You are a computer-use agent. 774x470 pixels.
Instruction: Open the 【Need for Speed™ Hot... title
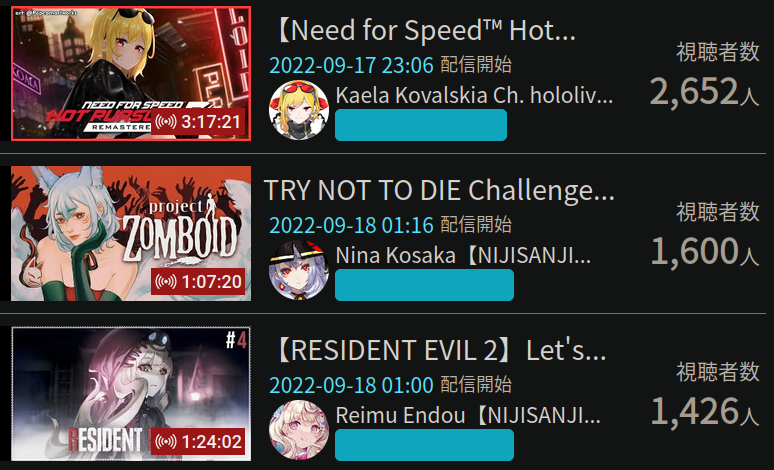click(424, 31)
